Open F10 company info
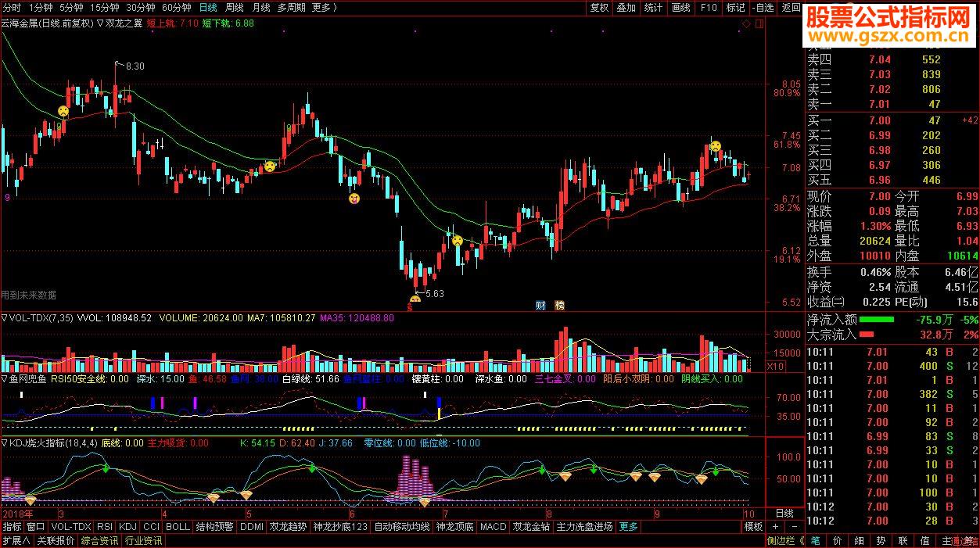The height and width of the screenshot is (548, 980). click(x=708, y=8)
